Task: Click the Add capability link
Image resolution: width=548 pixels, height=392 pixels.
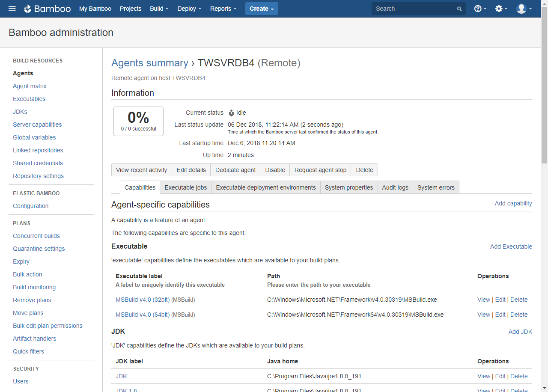Action: (513, 203)
